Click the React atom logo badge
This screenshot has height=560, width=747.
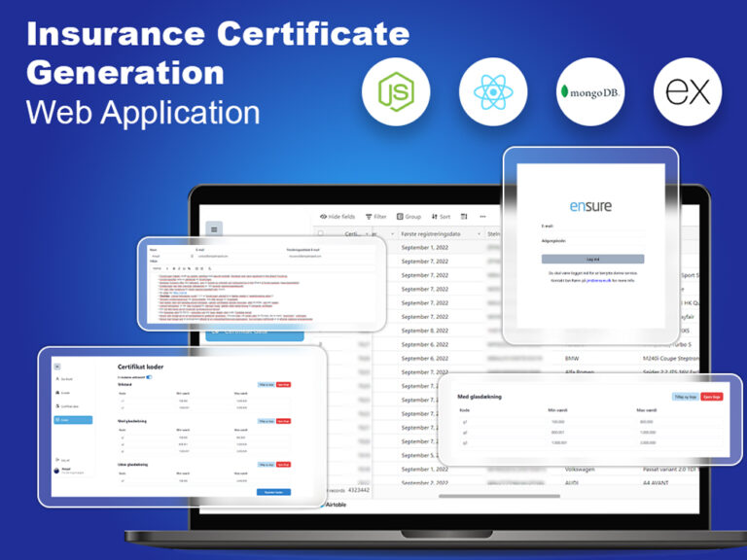493,92
